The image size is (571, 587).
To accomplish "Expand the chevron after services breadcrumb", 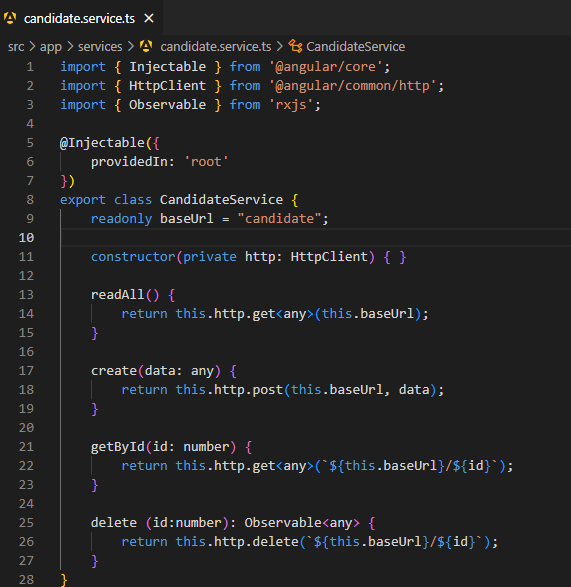I will pyautogui.click(x=131, y=47).
